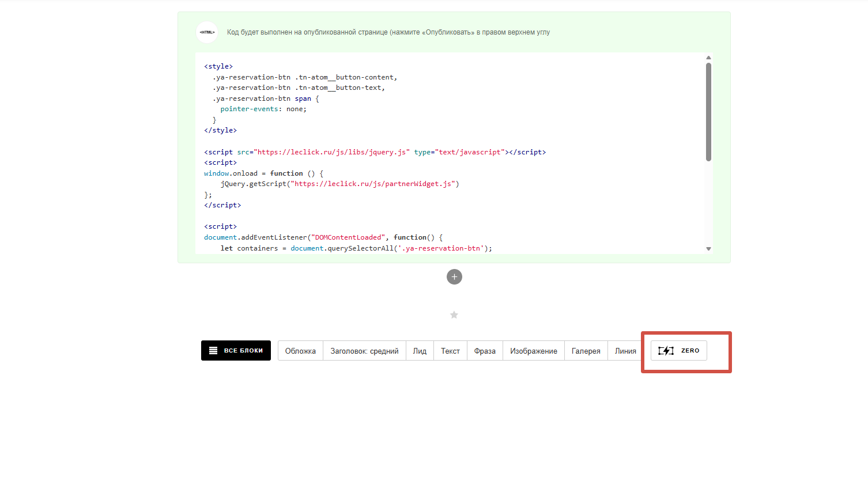
Task: Add a Лид block
Action: 420,351
